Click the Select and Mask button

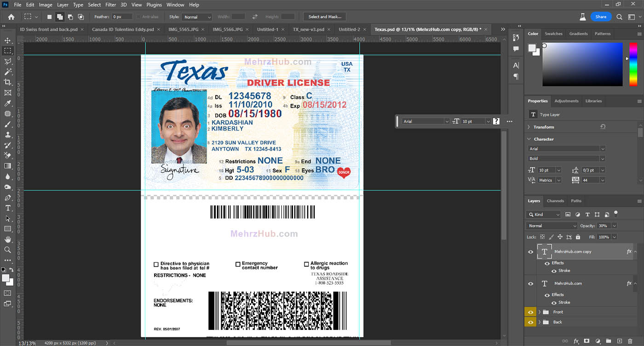(325, 17)
